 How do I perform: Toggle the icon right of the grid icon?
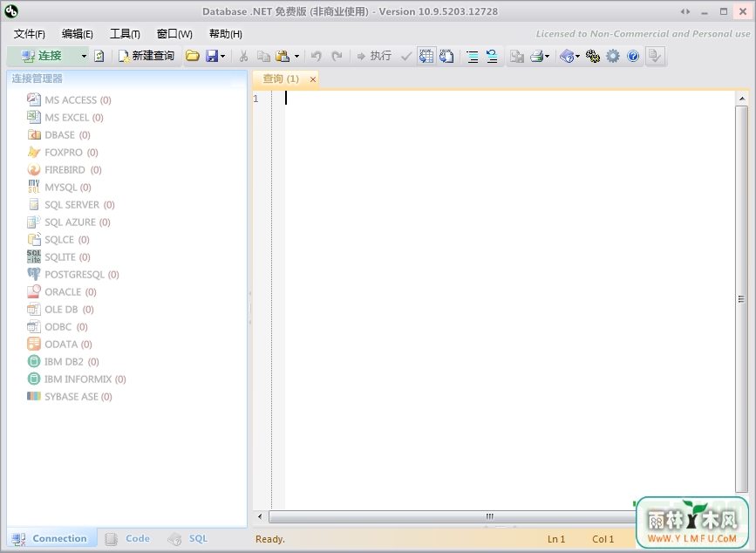coord(446,56)
